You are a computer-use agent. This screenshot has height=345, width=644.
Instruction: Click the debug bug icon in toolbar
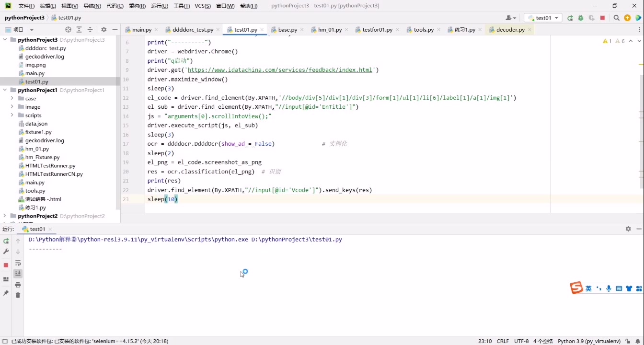point(581,18)
